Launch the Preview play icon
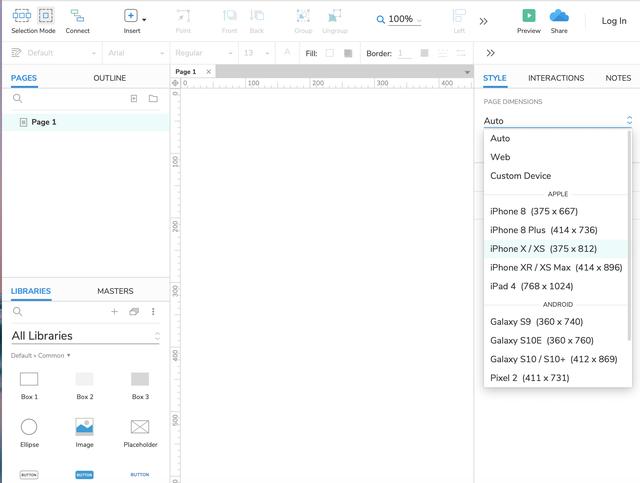The height and width of the screenshot is (483, 640). coord(529,16)
